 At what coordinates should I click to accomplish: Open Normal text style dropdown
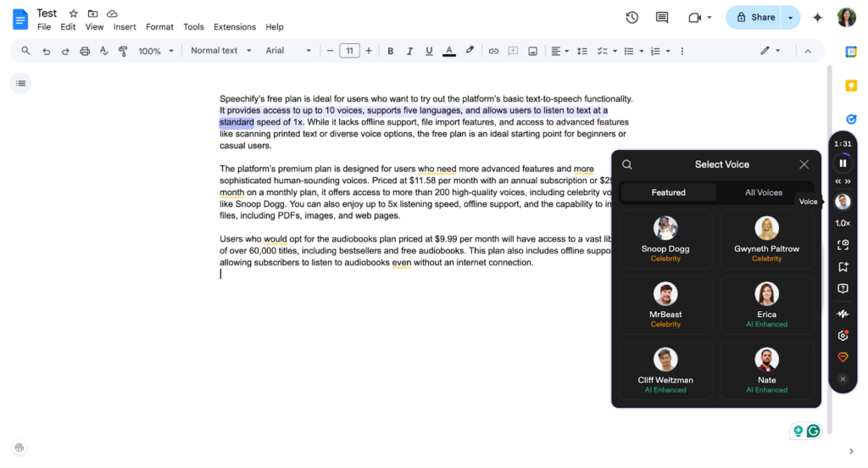coord(220,50)
